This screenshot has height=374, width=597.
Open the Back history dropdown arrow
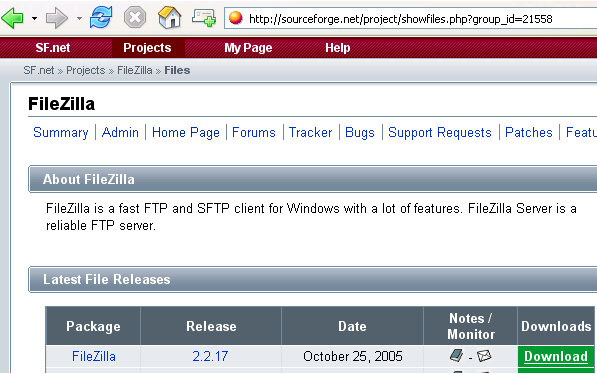tap(34, 18)
